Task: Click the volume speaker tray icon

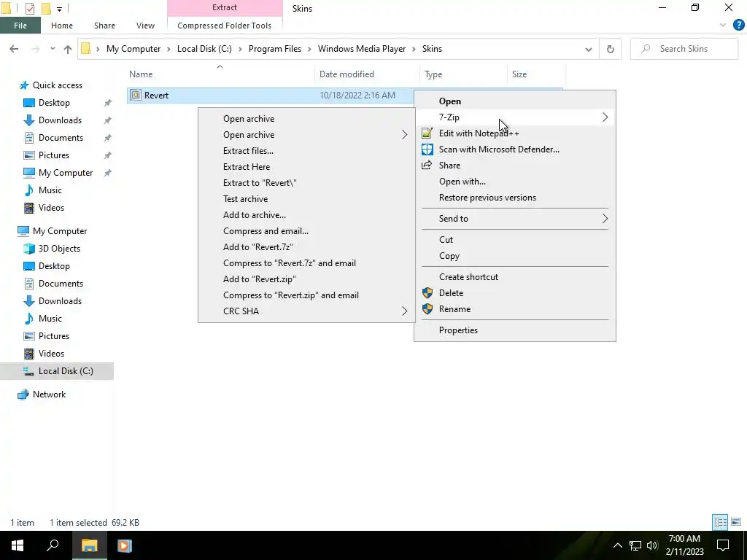Action: (652, 545)
